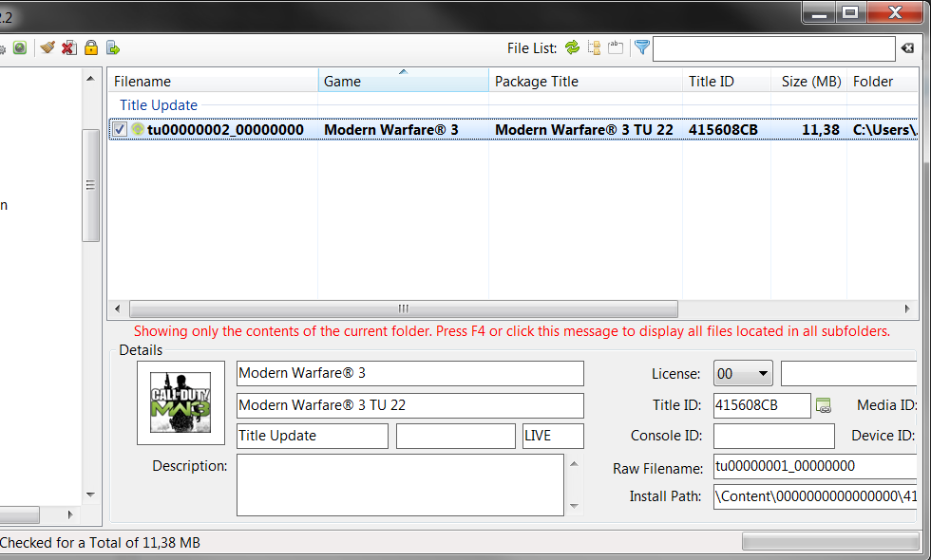The image size is (931, 560).
Task: Uncheck the tu00000002_00000000 file checkbox
Action: 120,129
